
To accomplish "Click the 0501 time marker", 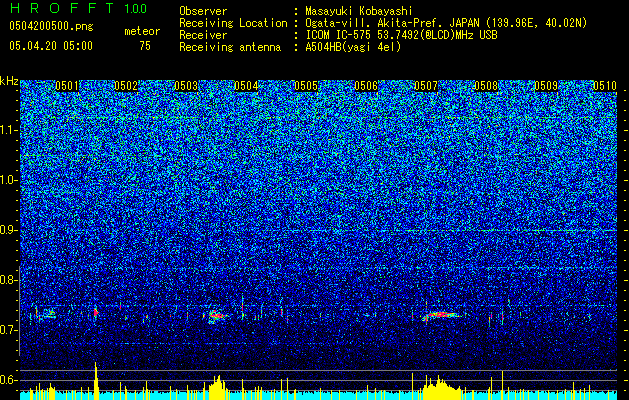I will [67, 86].
